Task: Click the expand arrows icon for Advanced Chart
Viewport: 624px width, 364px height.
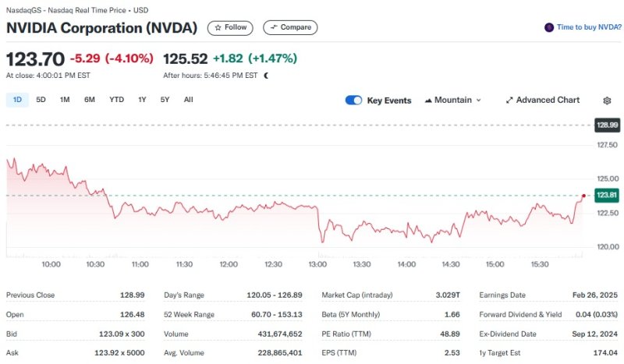Action: coord(509,101)
